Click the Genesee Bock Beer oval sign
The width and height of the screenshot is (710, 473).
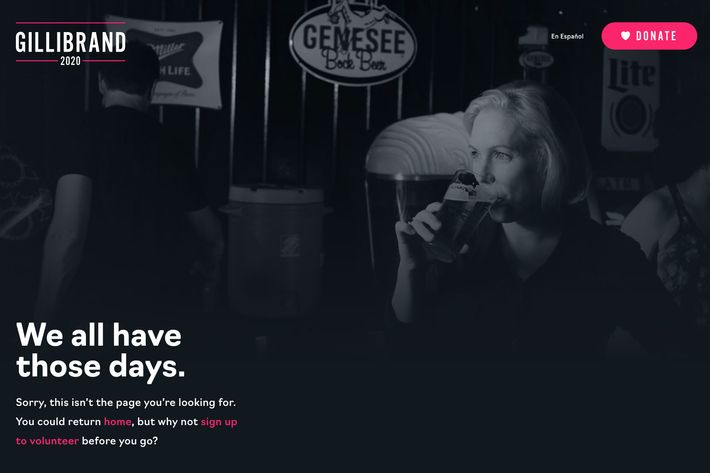[353, 43]
